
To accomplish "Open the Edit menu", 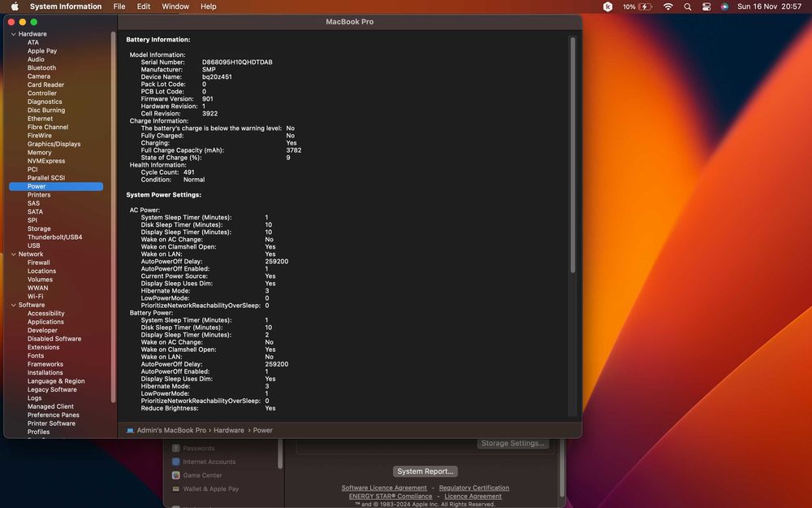I will click(144, 7).
